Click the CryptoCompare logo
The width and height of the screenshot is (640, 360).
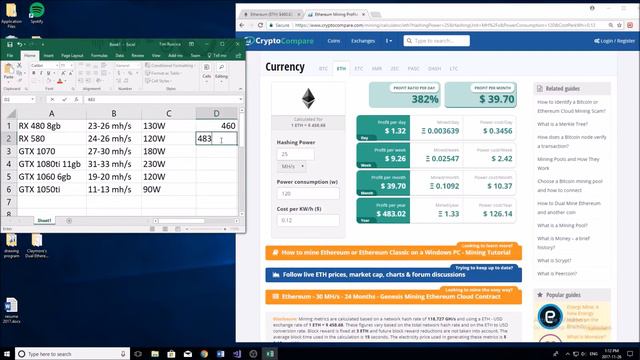click(279, 41)
